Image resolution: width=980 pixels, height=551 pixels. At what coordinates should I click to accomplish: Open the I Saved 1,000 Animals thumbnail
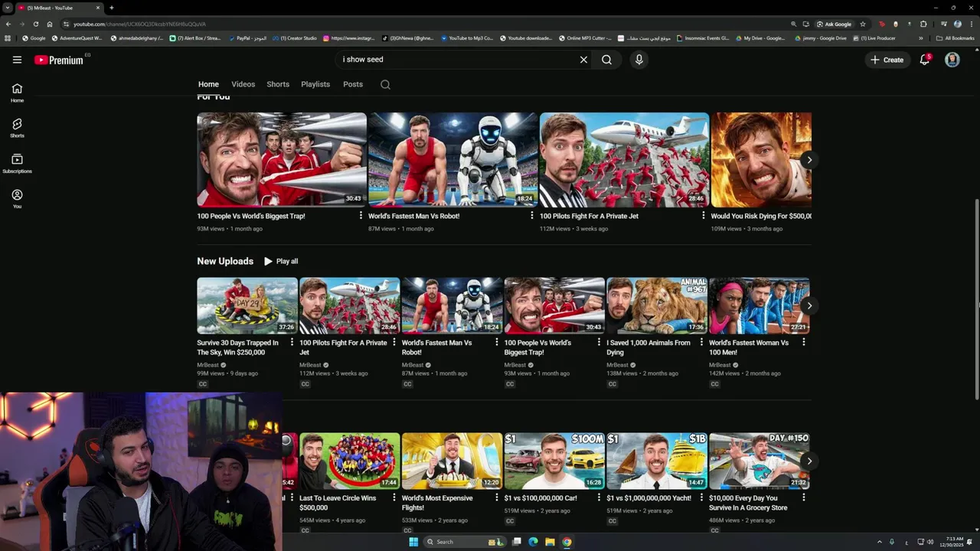point(657,306)
